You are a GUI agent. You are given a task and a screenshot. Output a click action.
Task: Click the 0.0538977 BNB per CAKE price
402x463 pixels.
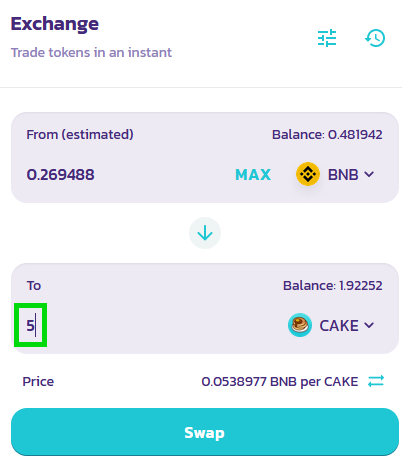[280, 382]
